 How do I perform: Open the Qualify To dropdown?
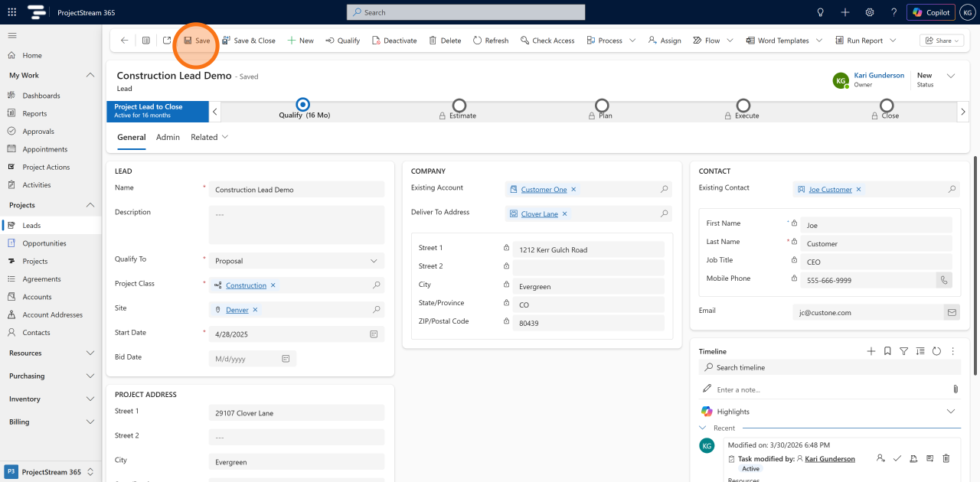[x=296, y=261]
